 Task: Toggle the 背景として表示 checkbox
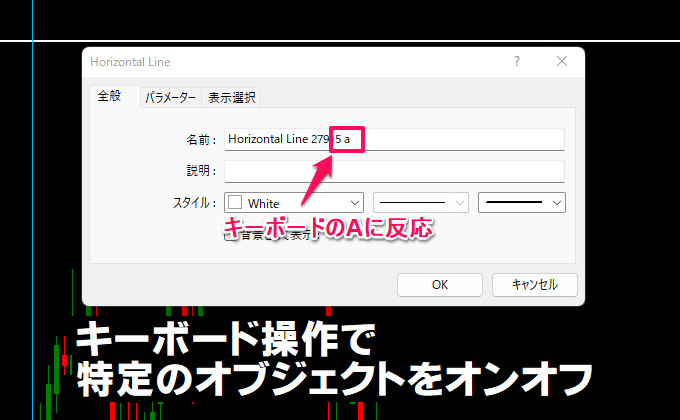231,235
